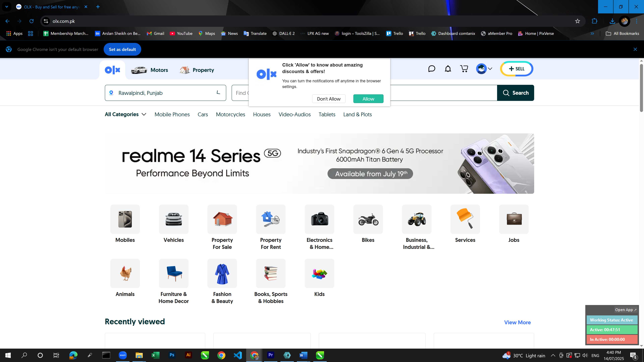
Task: Open the View More link
Action: (x=517, y=322)
